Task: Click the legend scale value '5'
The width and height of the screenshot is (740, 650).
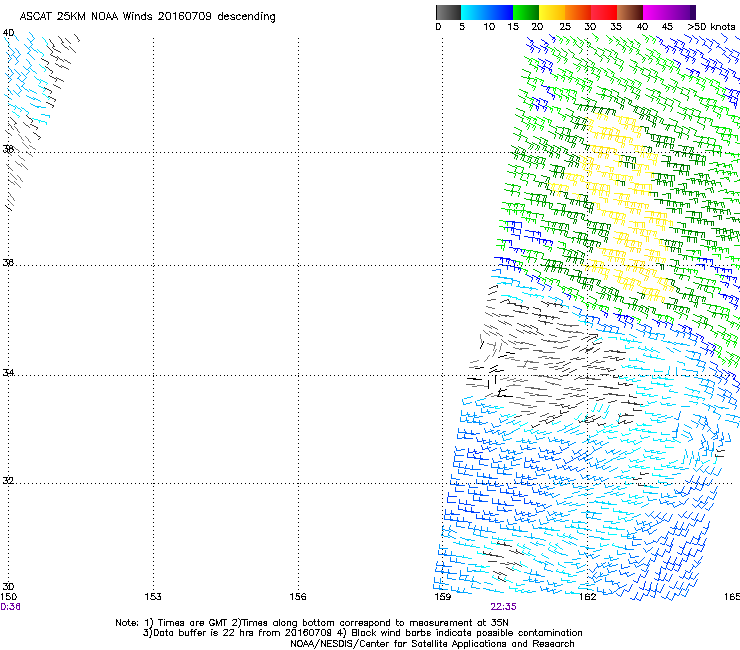Action: (462, 27)
